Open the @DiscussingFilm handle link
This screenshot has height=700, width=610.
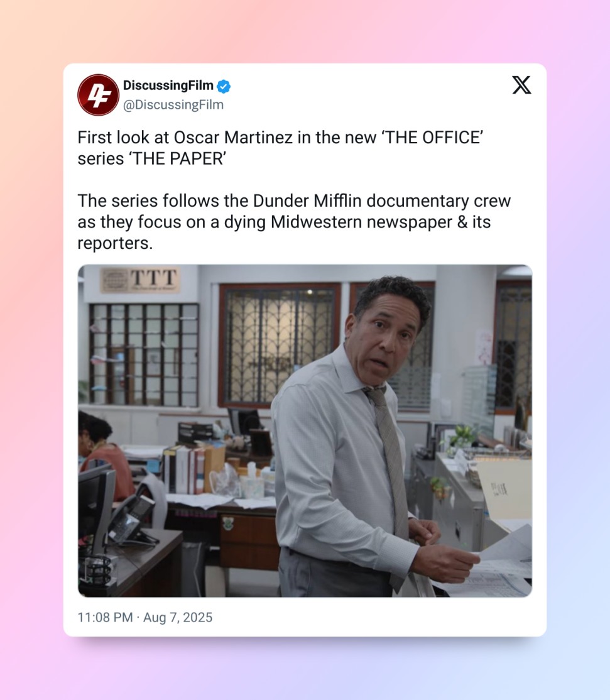[x=173, y=105]
